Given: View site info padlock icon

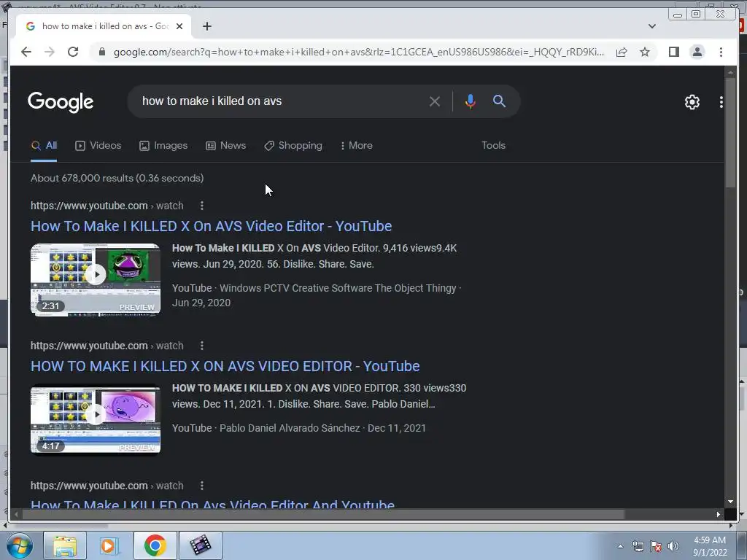Looking at the screenshot, I should [x=101, y=52].
